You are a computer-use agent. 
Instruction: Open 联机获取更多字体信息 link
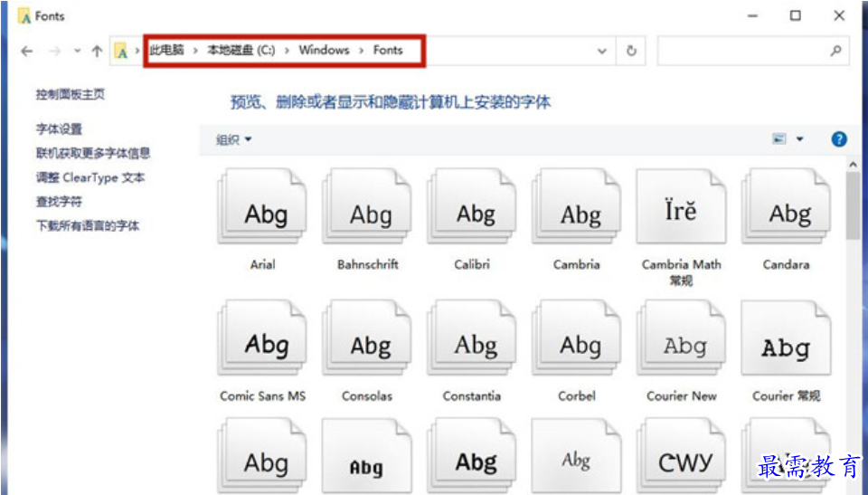tap(93, 154)
